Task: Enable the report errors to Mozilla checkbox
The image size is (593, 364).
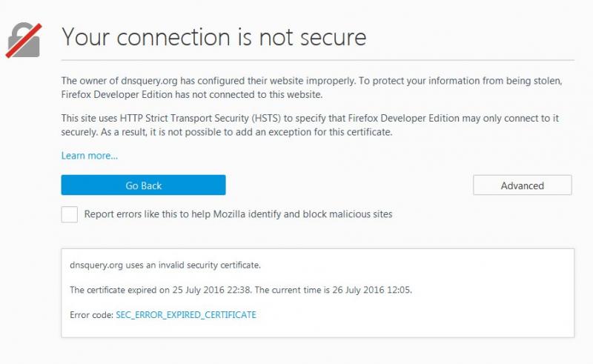Action: (70, 214)
